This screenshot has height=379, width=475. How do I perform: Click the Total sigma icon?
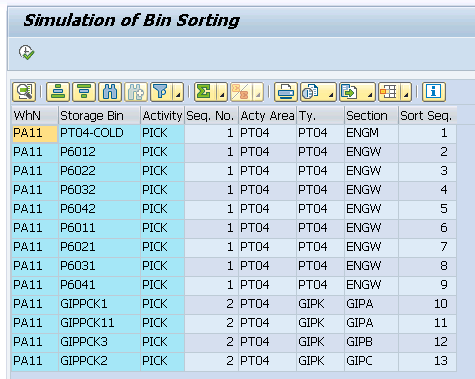(x=204, y=92)
